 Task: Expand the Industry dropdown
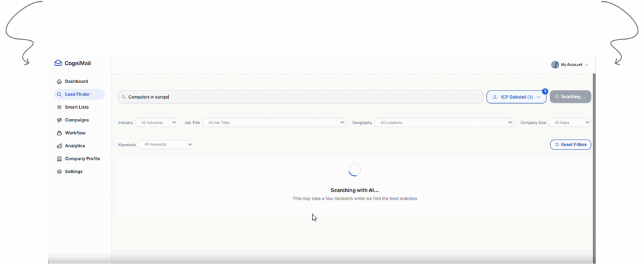tap(156, 123)
